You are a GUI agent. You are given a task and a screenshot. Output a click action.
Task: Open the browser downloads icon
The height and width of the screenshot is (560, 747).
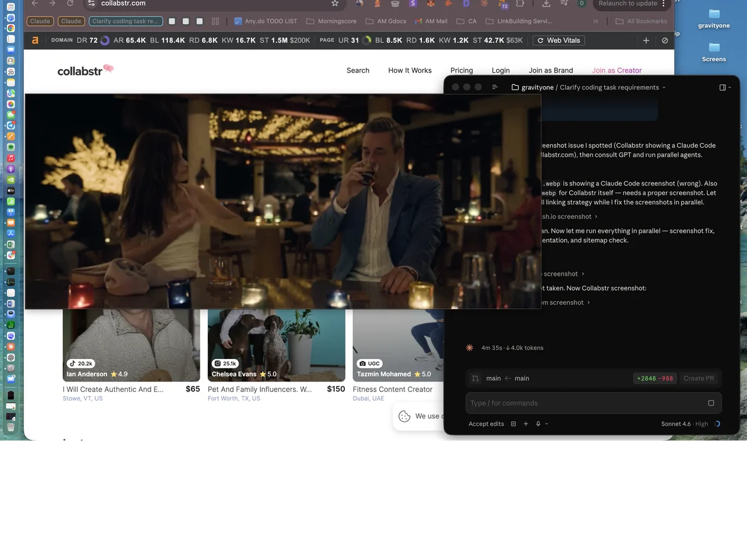pyautogui.click(x=546, y=4)
